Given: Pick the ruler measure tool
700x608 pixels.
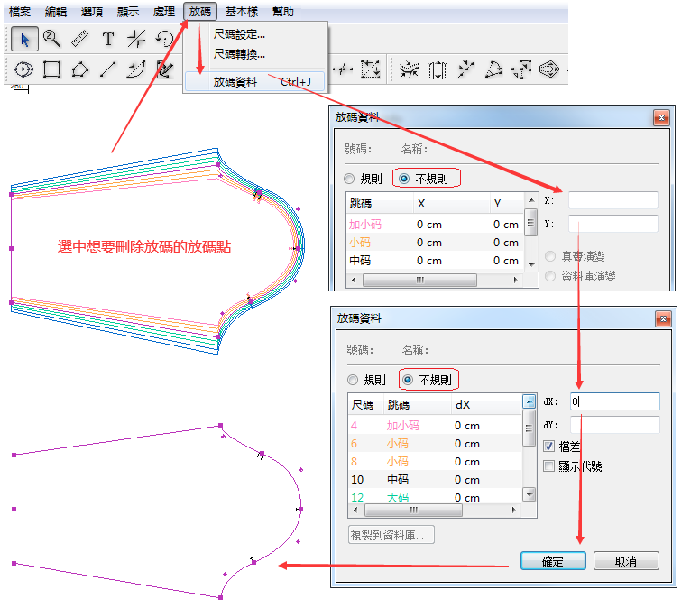Looking at the screenshot, I should [79, 38].
